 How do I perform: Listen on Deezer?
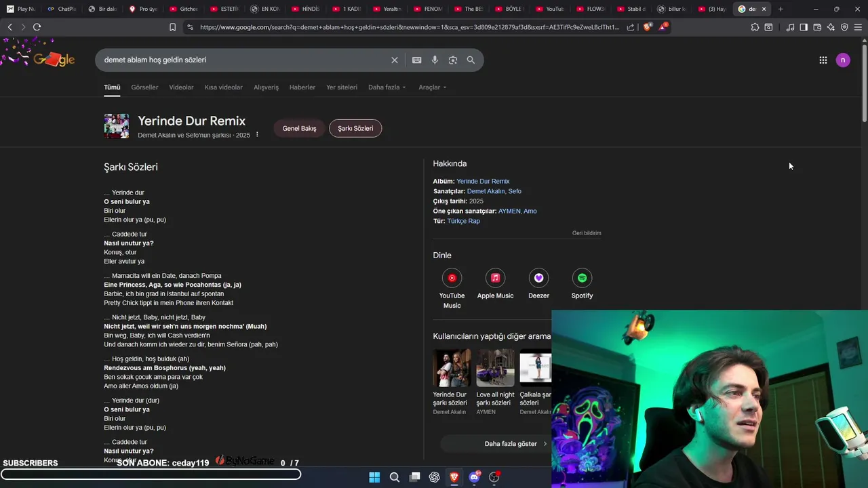pyautogui.click(x=538, y=284)
